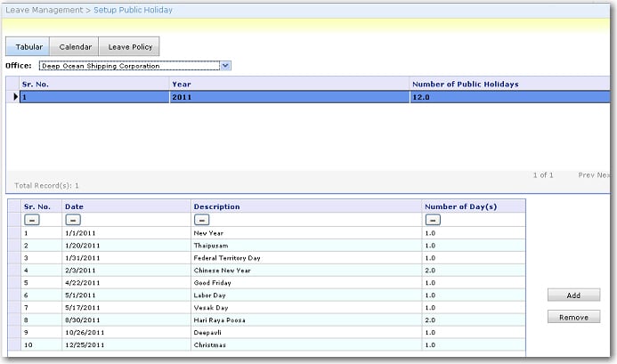Screen dimensions: 617x364
Task: Open the Office dropdown arrow
Action: click(225, 66)
